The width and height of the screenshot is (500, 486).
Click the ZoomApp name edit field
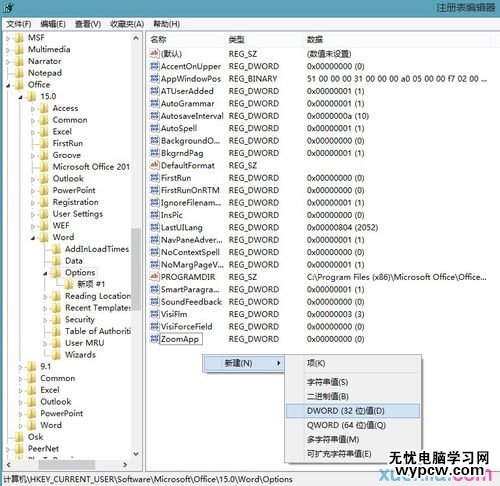(x=181, y=339)
